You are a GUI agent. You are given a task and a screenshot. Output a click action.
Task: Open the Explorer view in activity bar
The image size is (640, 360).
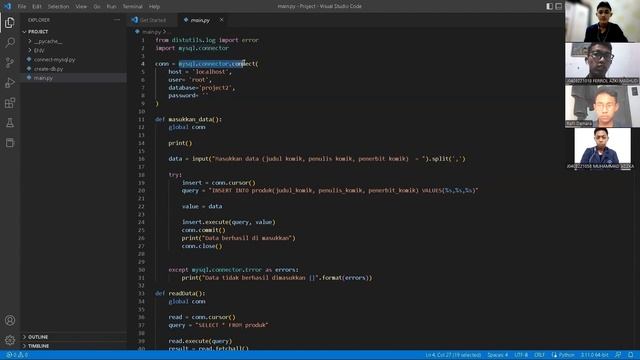point(10,23)
